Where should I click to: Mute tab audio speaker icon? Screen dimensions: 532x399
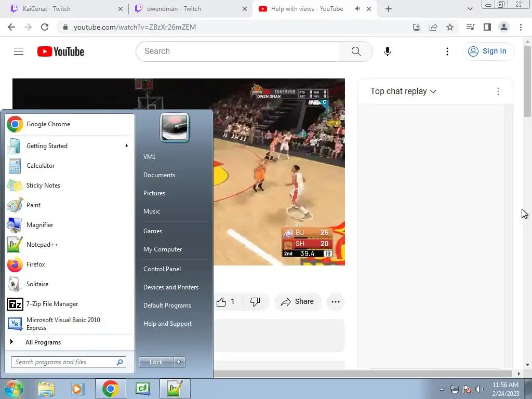tap(357, 9)
